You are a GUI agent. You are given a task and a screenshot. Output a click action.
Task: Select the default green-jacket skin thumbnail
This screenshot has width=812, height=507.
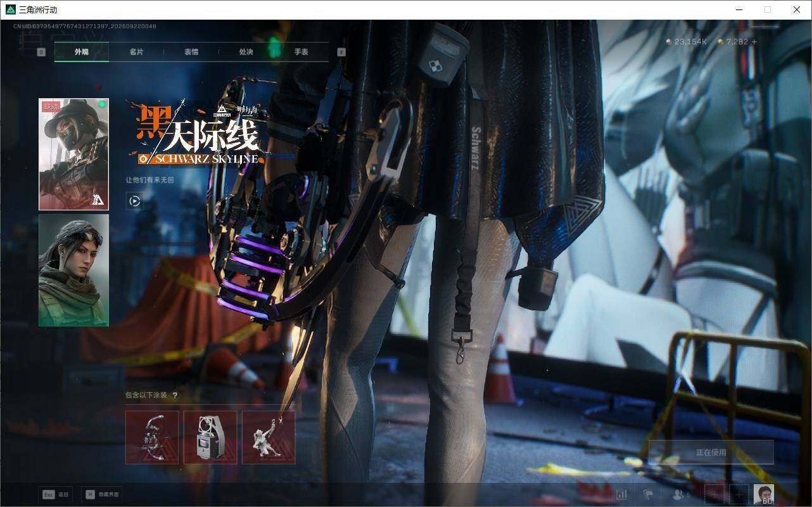click(73, 270)
